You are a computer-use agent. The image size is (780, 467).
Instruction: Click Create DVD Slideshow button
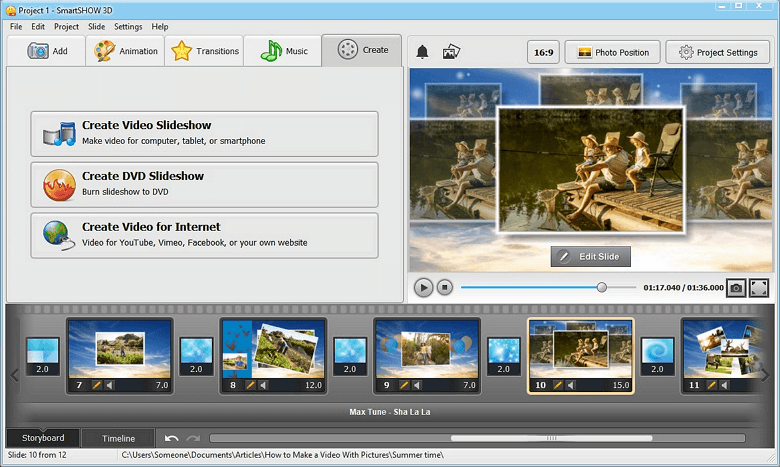(x=204, y=185)
